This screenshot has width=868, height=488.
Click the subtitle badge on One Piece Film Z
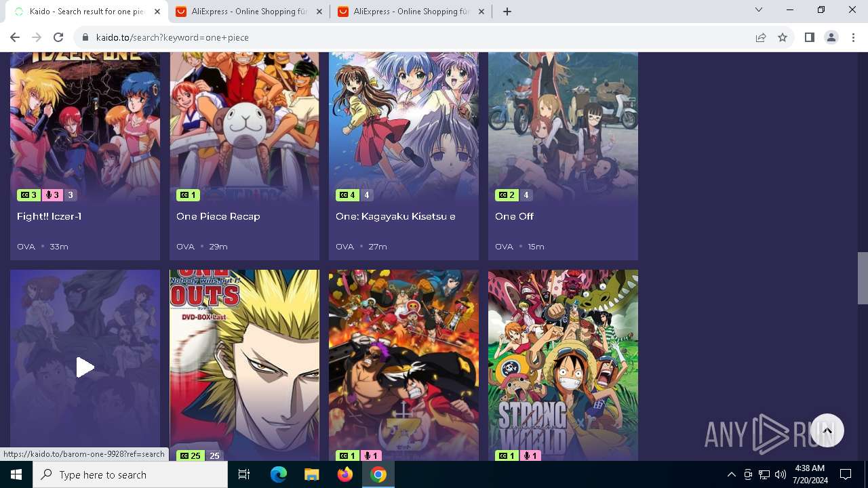click(347, 455)
